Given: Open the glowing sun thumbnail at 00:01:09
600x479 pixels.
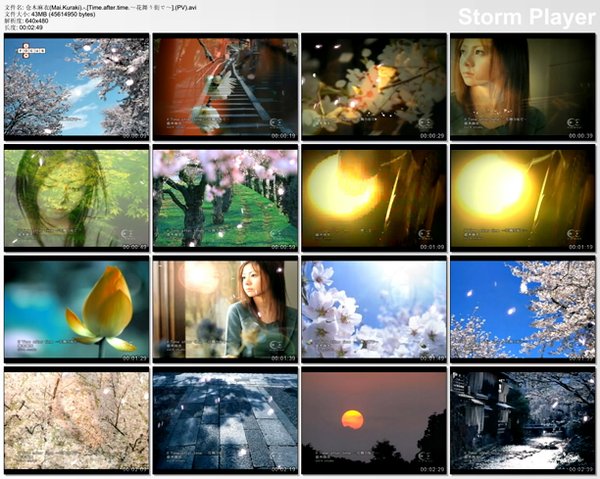Looking at the screenshot, I should tap(374, 198).
